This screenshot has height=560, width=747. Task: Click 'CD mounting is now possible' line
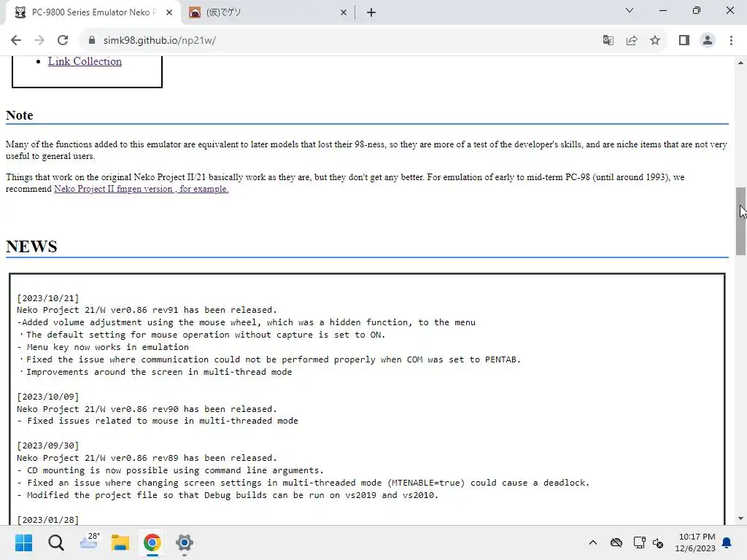[x=170, y=470]
